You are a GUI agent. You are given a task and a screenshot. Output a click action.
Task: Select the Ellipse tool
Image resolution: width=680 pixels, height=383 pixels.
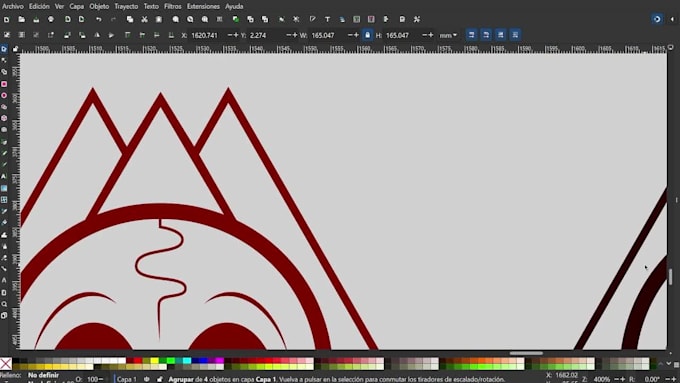pos(4,95)
